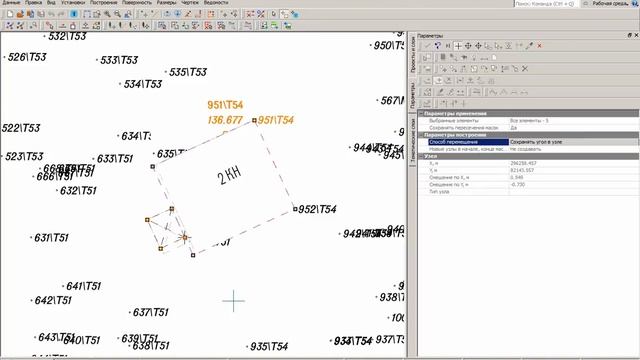Click point label 632\T51
This screenshot has height=360, width=640.
[x=78, y=191]
